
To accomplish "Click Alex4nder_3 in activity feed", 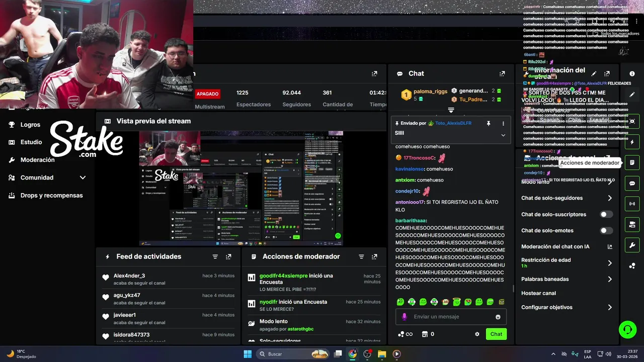I will (129, 276).
